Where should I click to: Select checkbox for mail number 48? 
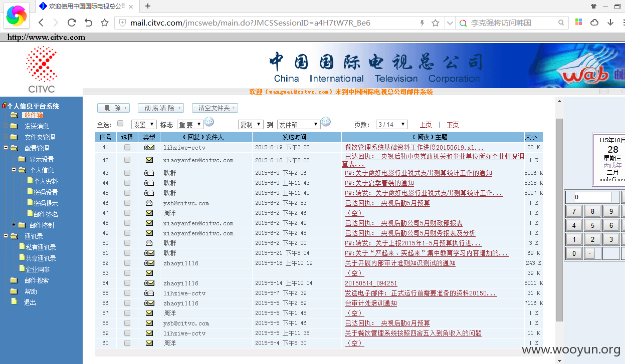click(127, 223)
